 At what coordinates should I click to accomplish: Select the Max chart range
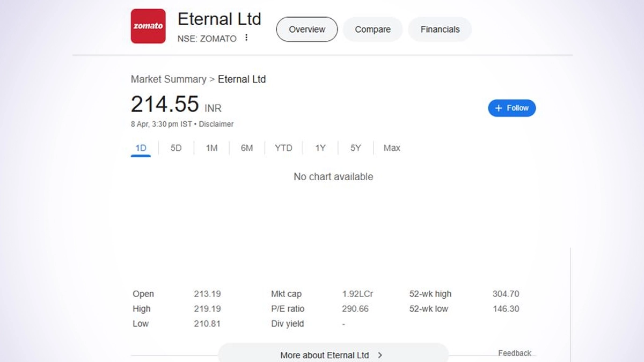[392, 148]
